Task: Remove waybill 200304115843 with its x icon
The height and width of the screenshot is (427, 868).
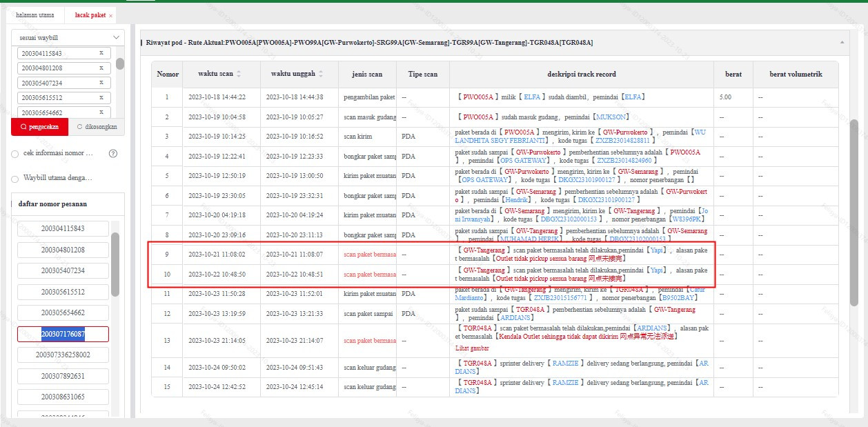Action: tap(101, 53)
